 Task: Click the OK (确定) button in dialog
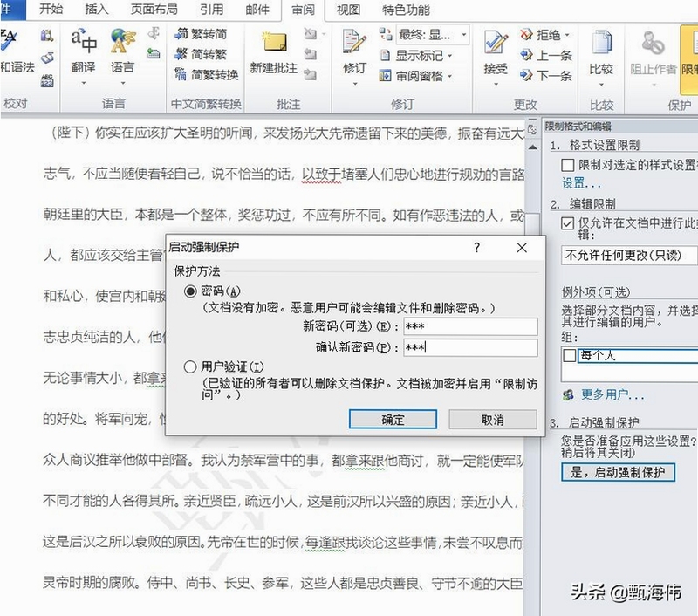[x=393, y=420]
